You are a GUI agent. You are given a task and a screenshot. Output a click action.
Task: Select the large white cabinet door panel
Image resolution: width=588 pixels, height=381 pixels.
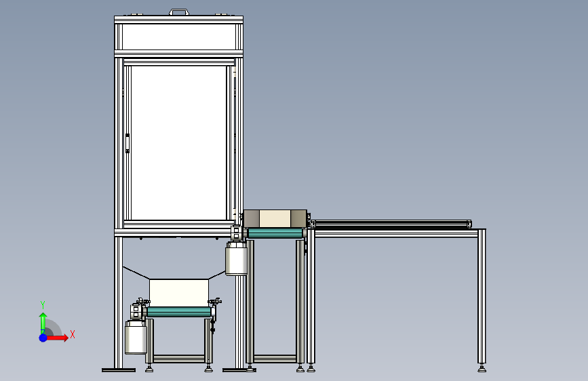click(179, 142)
